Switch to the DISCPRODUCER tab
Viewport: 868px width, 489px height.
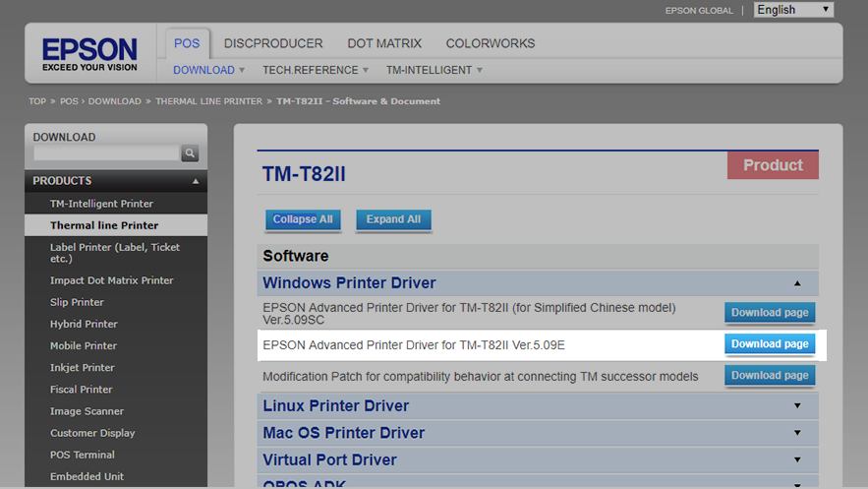(x=273, y=43)
